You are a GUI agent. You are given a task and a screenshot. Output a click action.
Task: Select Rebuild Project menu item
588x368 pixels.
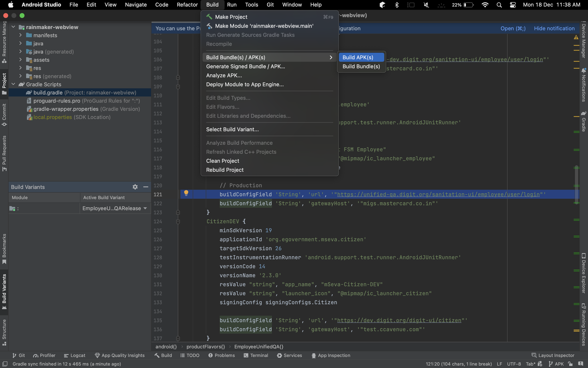point(269,170)
